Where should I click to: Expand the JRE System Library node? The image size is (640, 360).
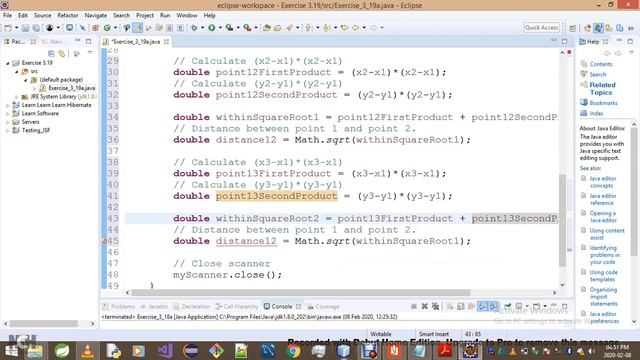pos(16,97)
